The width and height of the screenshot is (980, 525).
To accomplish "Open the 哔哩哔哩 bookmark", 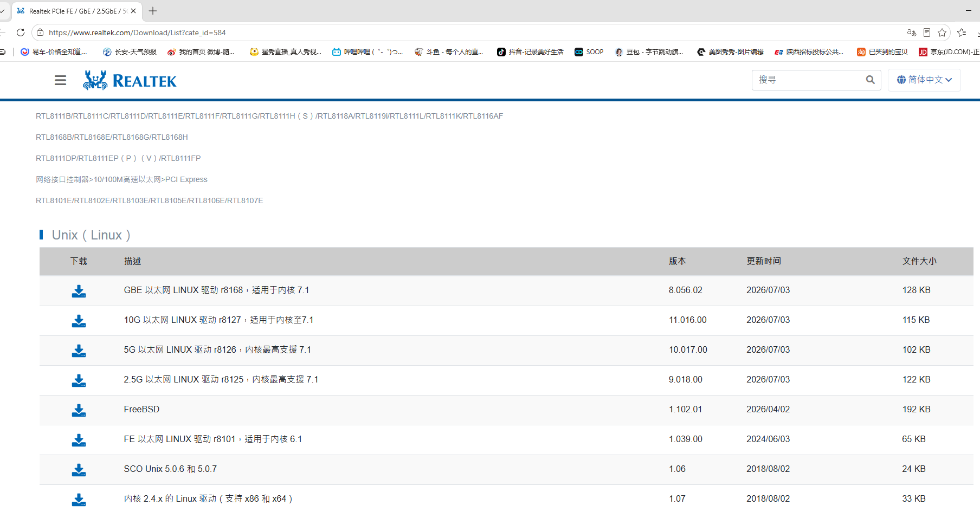I will [367, 52].
